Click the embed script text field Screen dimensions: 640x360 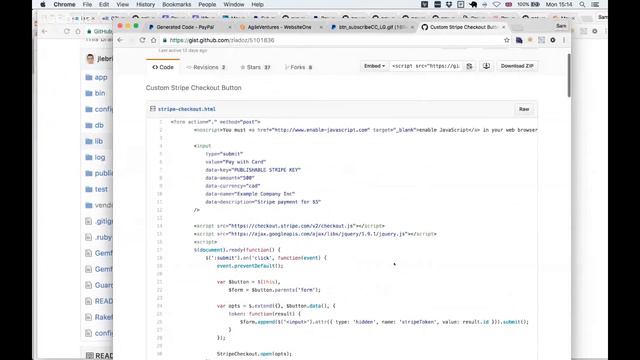[x=426, y=66]
